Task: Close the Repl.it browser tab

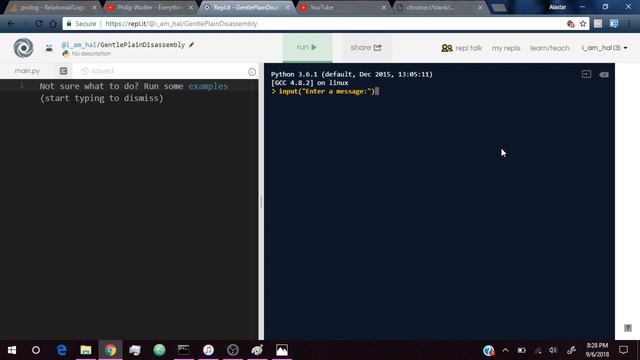Action: [287, 7]
